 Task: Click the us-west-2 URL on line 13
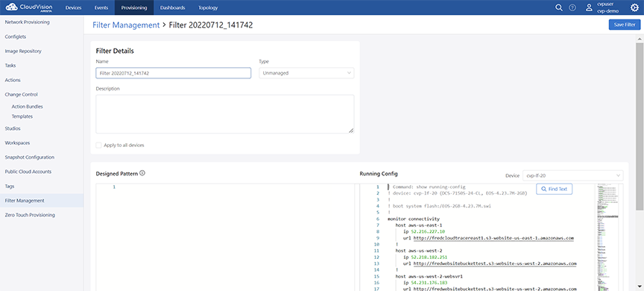click(x=495, y=263)
